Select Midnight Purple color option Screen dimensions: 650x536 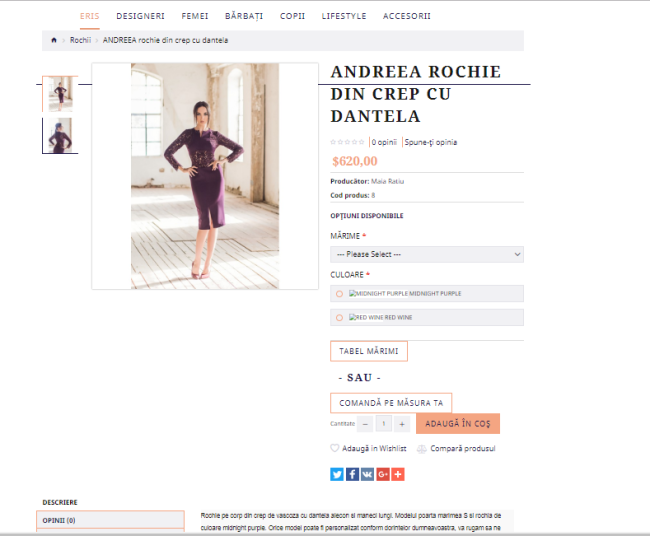pyautogui.click(x=339, y=293)
